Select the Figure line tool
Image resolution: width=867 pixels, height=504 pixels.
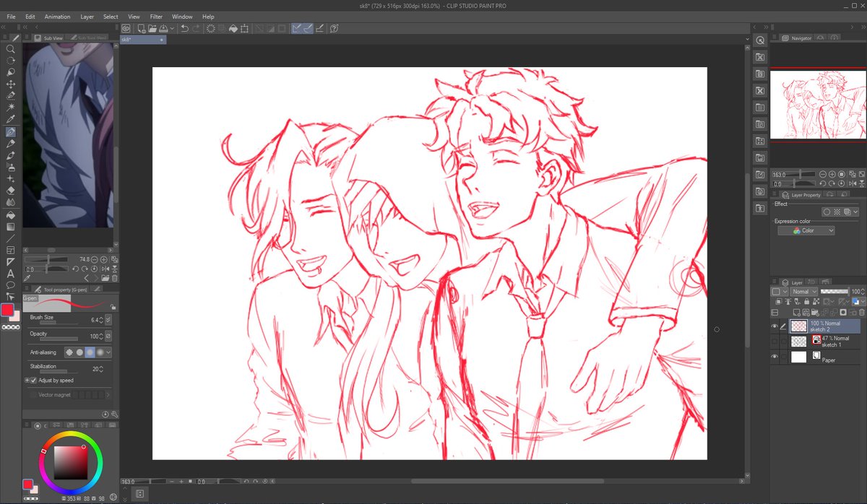[11, 238]
